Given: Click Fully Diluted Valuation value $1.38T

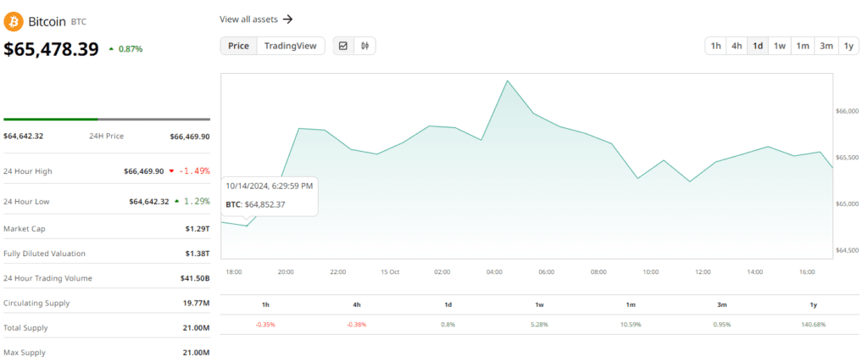Looking at the screenshot, I should (x=198, y=254).
